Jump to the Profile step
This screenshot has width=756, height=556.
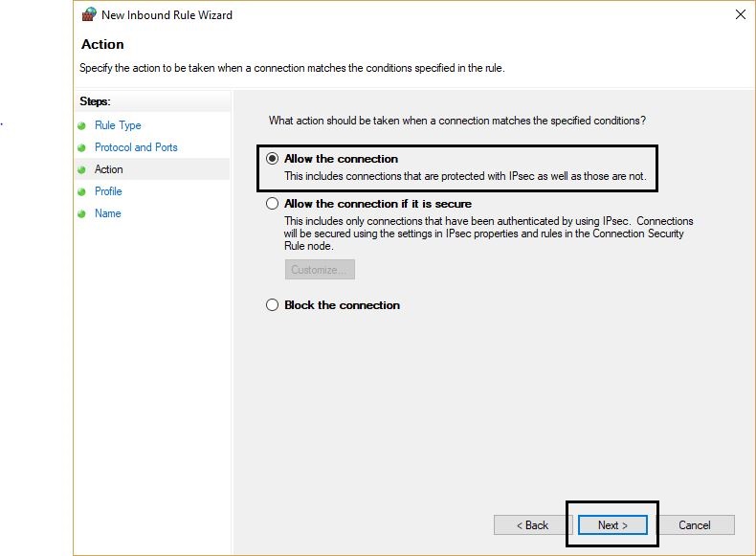(108, 191)
